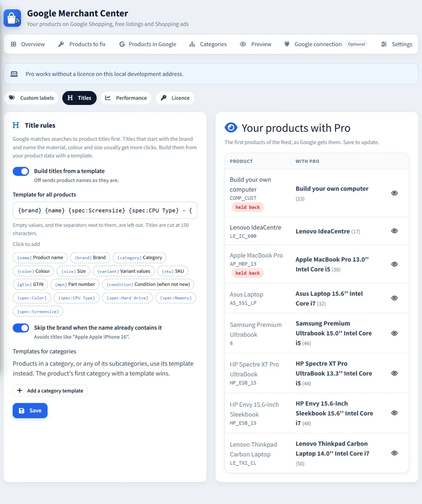The height and width of the screenshot is (504, 422).
Task: Click the Template for all products input field
Action: (105, 210)
